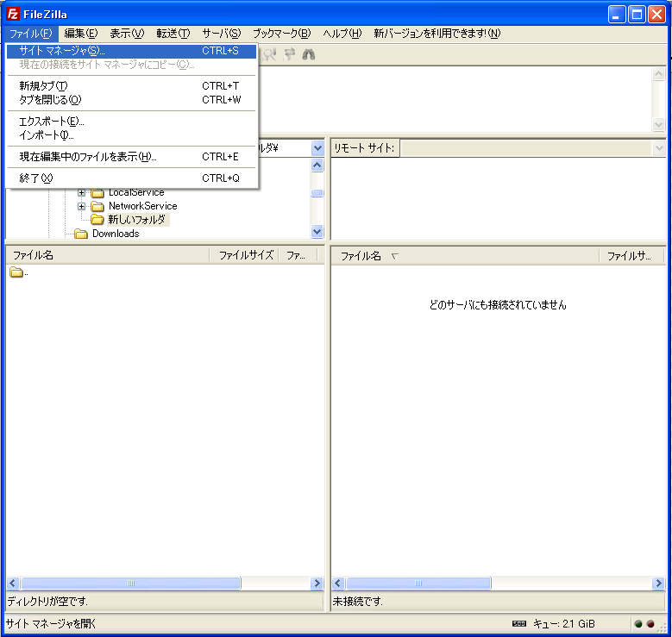Click the queue size indicator icon in status bar
Screen dimensions: 672x637
[519, 624]
